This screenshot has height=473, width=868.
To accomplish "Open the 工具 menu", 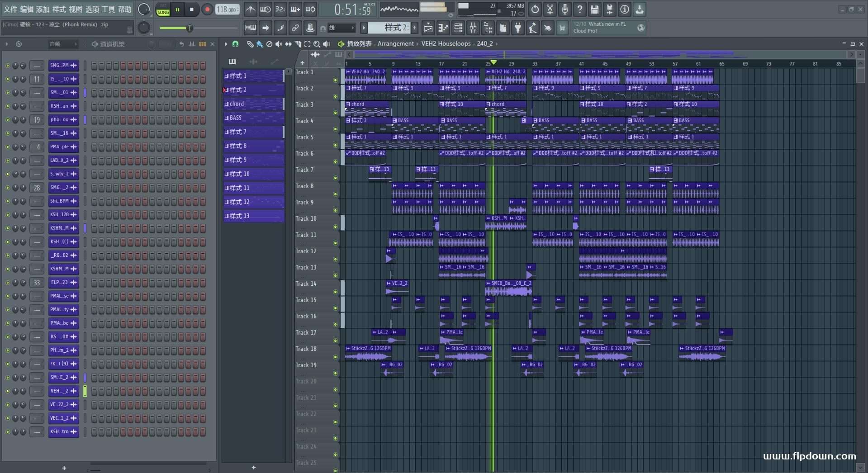I will click(x=108, y=9).
